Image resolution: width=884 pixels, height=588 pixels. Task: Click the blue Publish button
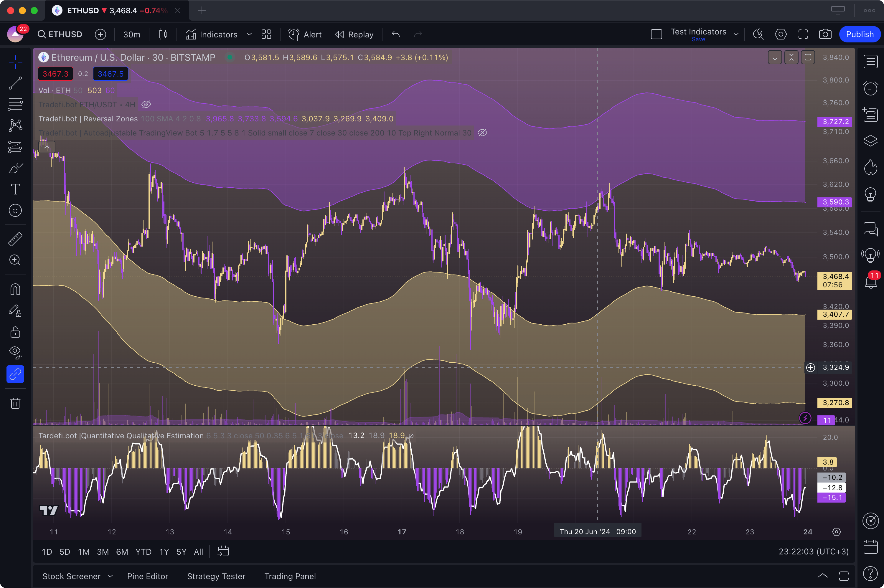[859, 34]
